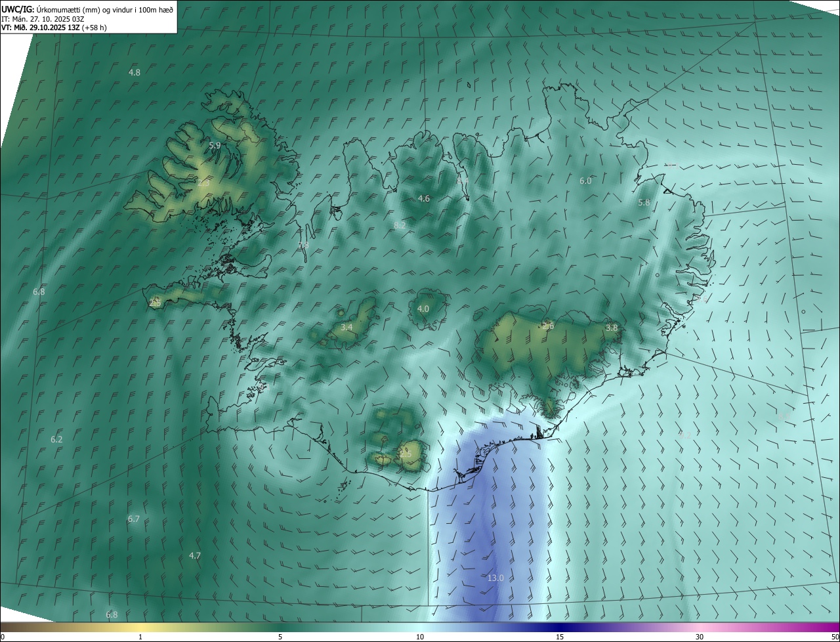Click the 4.0 value on the glacier
This screenshot has height=642, width=840.
click(x=423, y=309)
